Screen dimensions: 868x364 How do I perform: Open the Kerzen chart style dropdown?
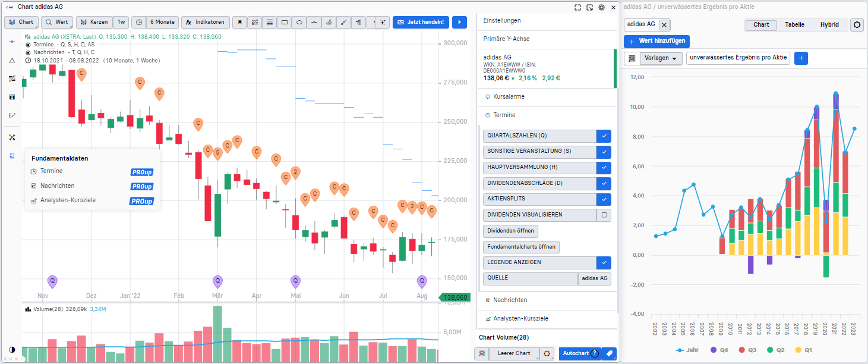pos(94,22)
